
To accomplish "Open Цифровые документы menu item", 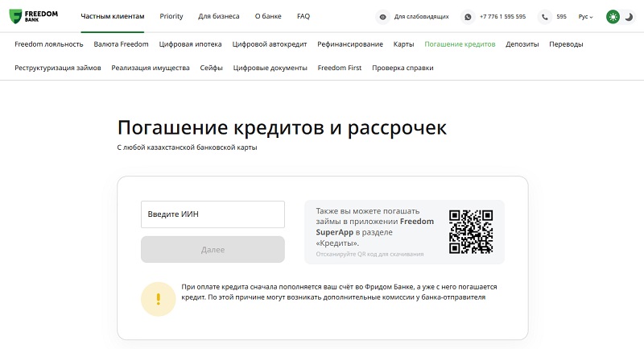I will (x=270, y=68).
